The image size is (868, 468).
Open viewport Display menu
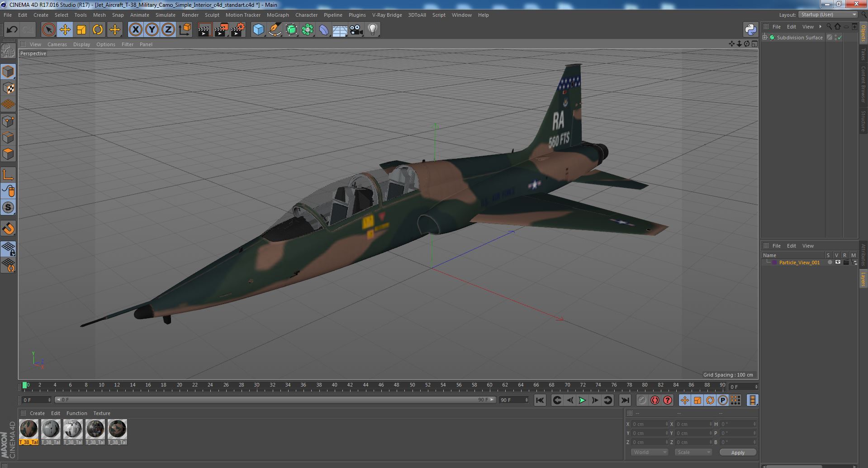[x=81, y=44]
